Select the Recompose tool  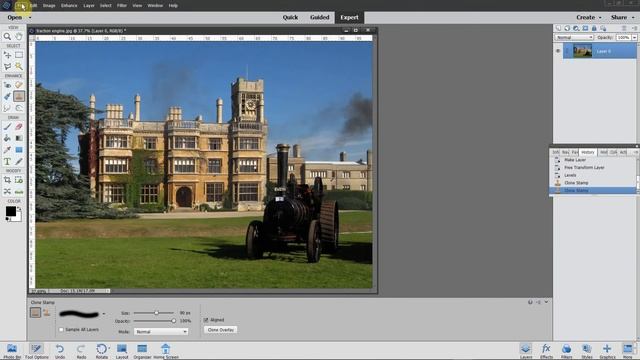coord(19,180)
